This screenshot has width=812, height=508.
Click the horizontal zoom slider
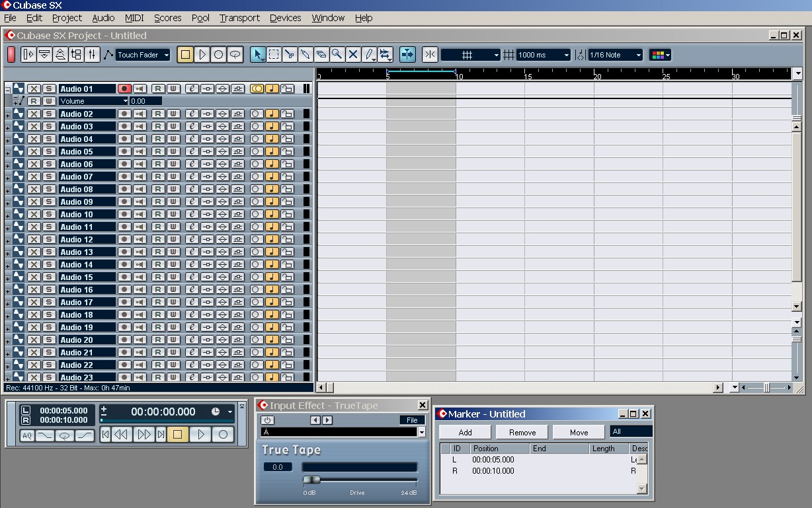coord(766,388)
